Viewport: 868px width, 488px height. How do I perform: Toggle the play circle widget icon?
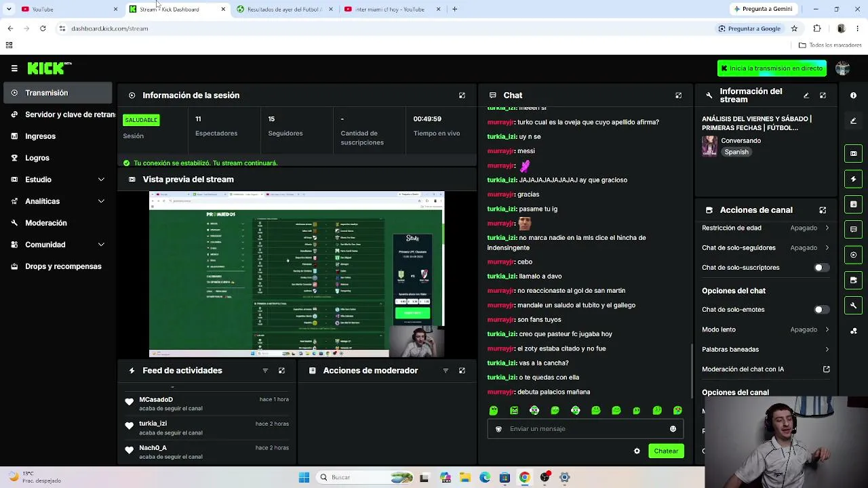[x=853, y=255]
